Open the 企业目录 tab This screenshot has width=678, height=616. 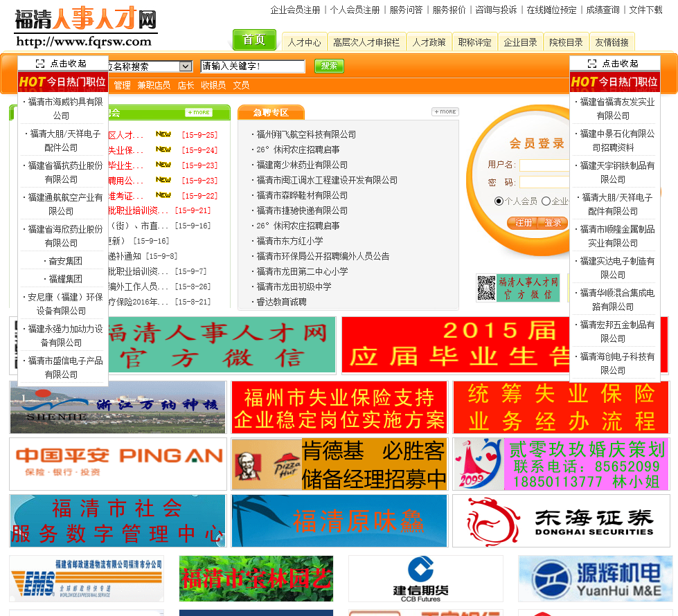pos(520,42)
